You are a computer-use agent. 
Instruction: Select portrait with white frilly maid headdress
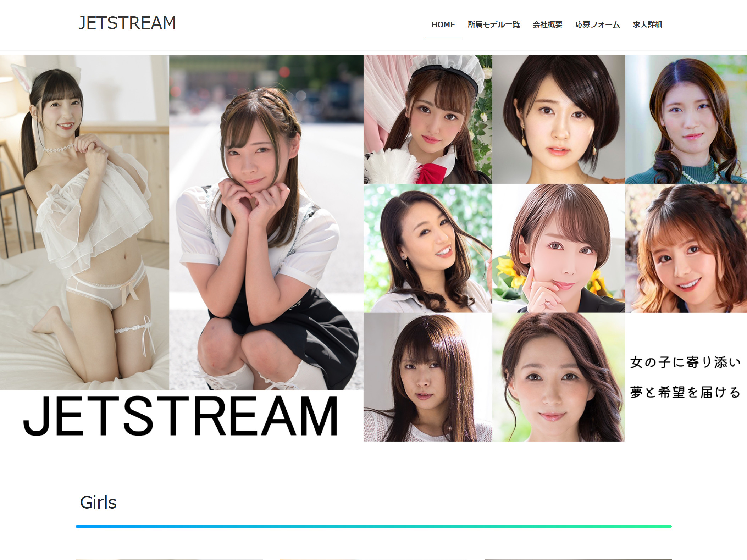point(428,119)
